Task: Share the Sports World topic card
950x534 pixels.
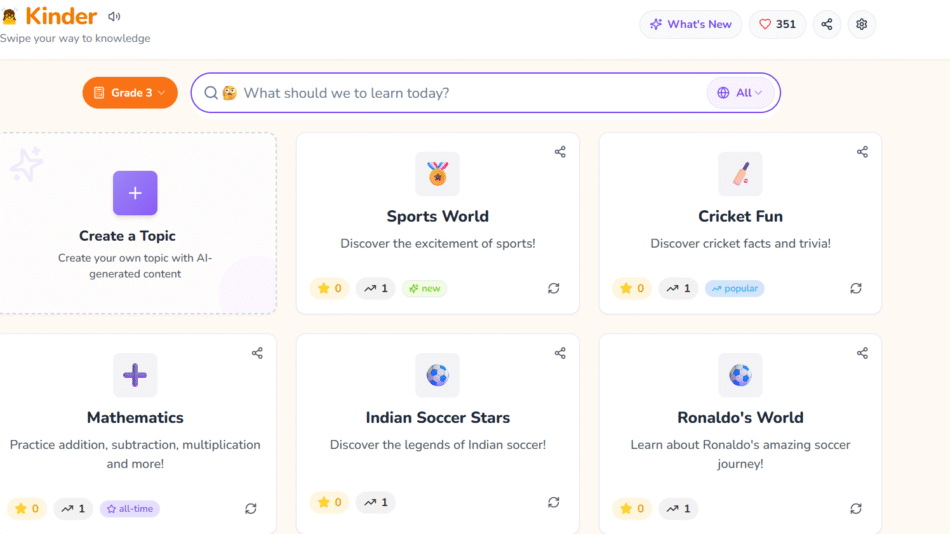Action: [x=560, y=152]
